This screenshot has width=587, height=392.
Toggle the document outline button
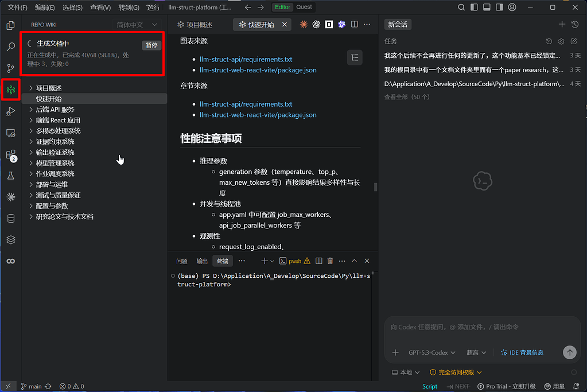click(355, 57)
